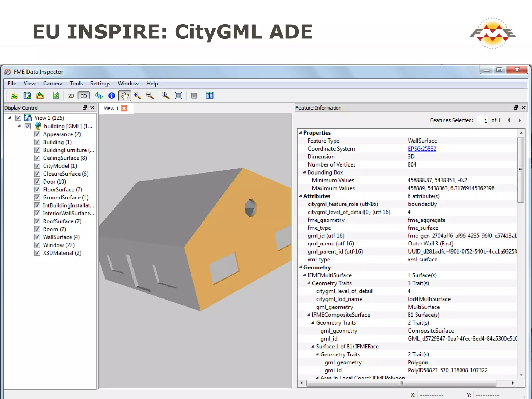
Task: Collapse the Geometry section
Action: click(300, 267)
